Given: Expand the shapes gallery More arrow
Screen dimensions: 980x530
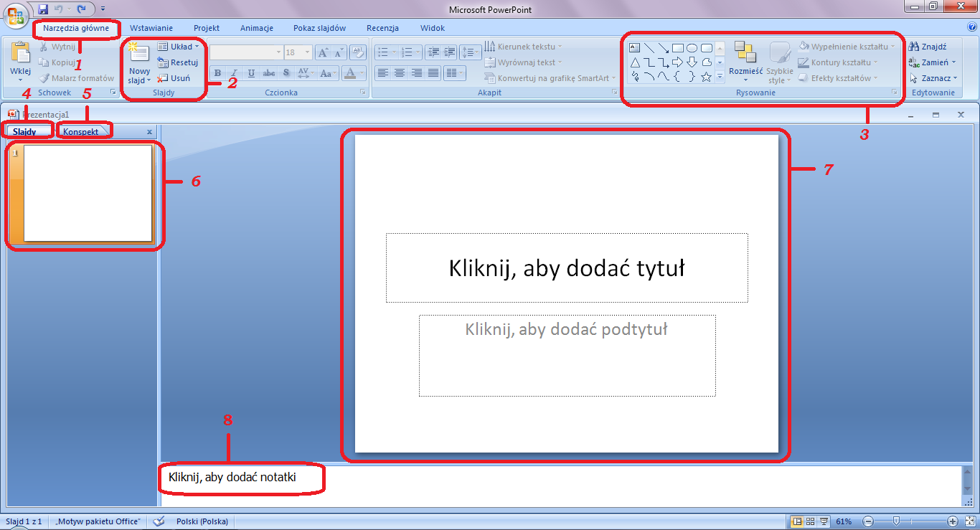Looking at the screenshot, I should pyautogui.click(x=720, y=77).
